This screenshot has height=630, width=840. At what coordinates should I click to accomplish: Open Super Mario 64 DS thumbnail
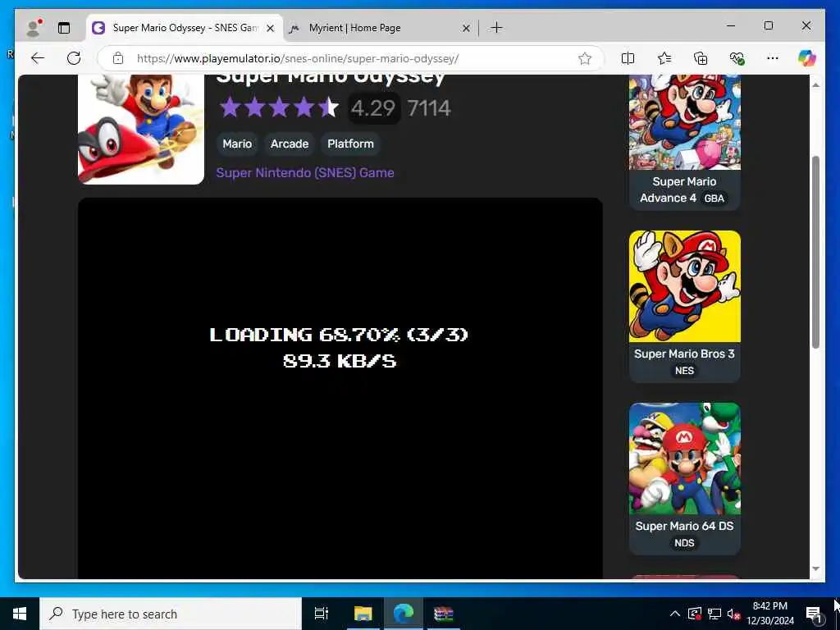coord(685,459)
